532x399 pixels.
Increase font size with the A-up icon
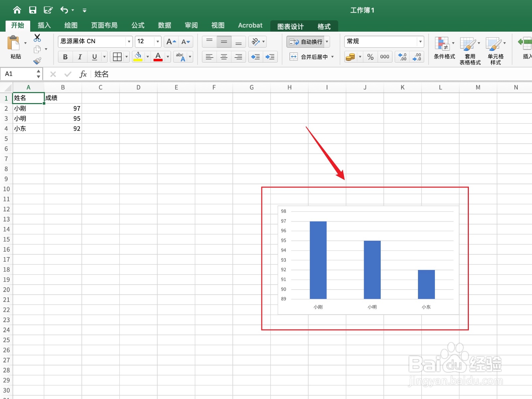click(171, 42)
